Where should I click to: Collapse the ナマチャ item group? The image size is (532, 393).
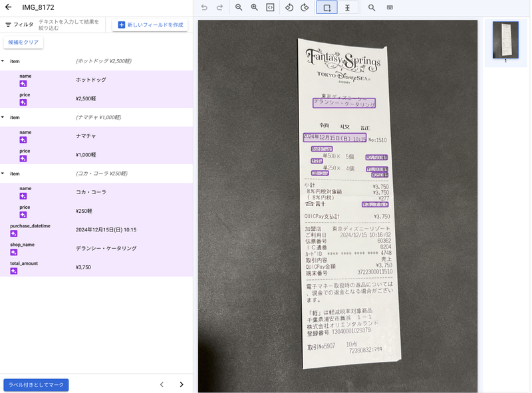(3, 117)
